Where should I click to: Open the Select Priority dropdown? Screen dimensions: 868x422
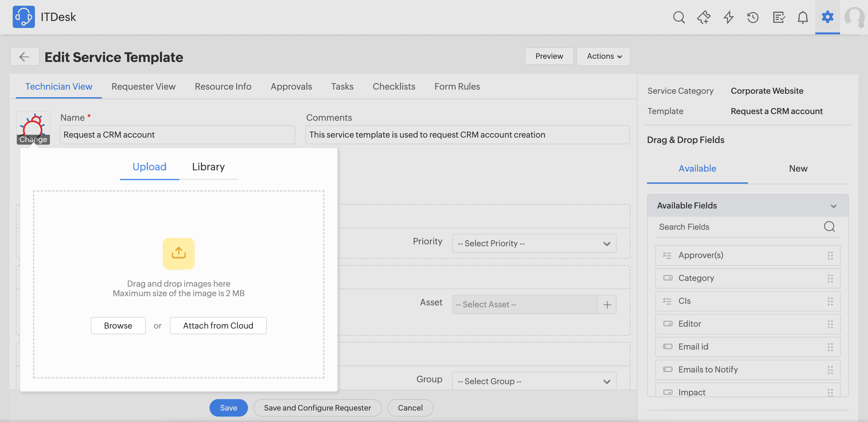tap(534, 243)
